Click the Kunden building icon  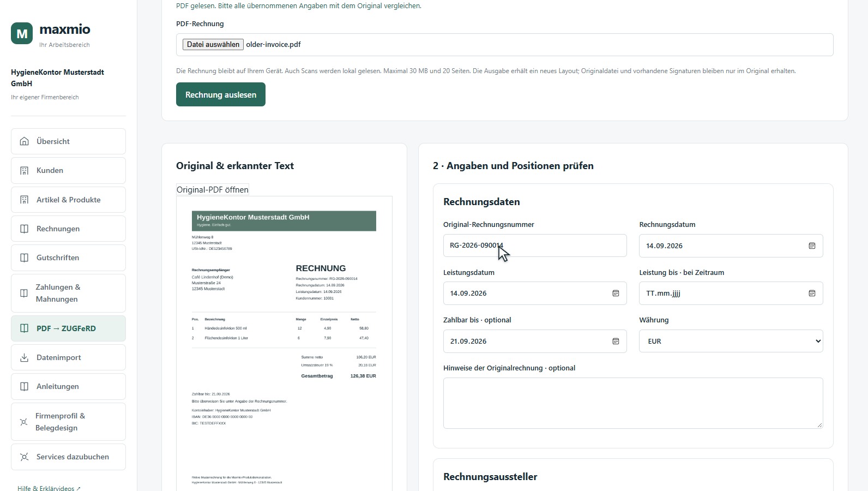coord(24,170)
